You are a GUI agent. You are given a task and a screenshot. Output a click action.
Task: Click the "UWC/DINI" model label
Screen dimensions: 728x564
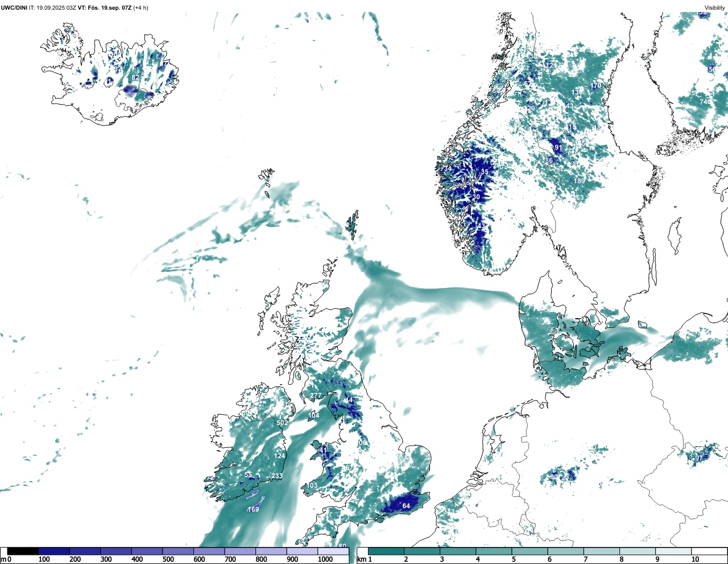[x=14, y=8]
